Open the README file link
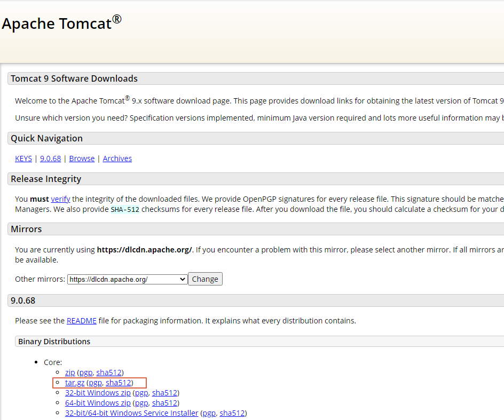 [82, 321]
